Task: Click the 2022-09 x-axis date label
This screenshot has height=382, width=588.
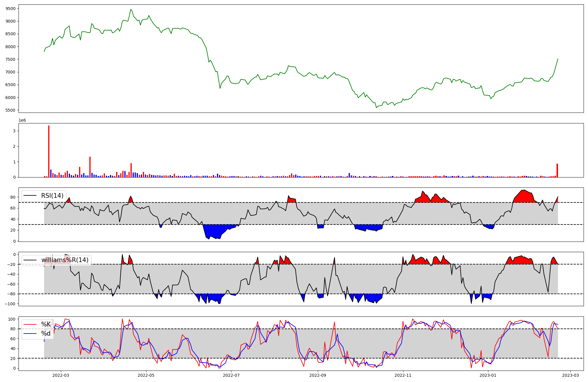Action: click(x=318, y=375)
